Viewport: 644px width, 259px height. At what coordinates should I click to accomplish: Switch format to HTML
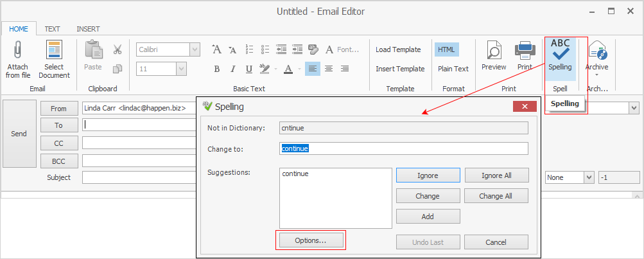(x=446, y=49)
